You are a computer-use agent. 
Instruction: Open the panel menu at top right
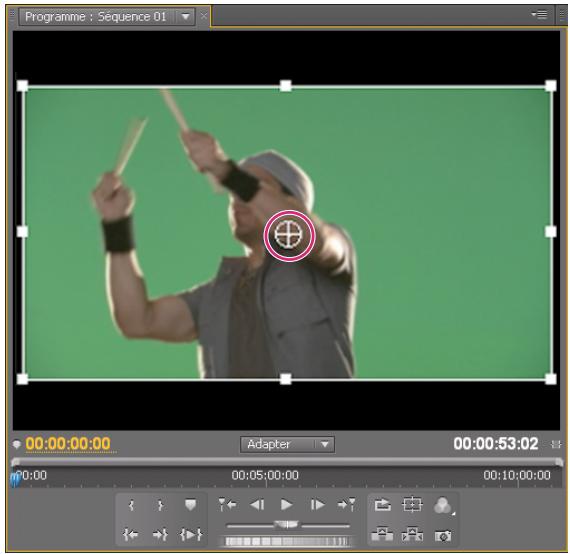(539, 14)
